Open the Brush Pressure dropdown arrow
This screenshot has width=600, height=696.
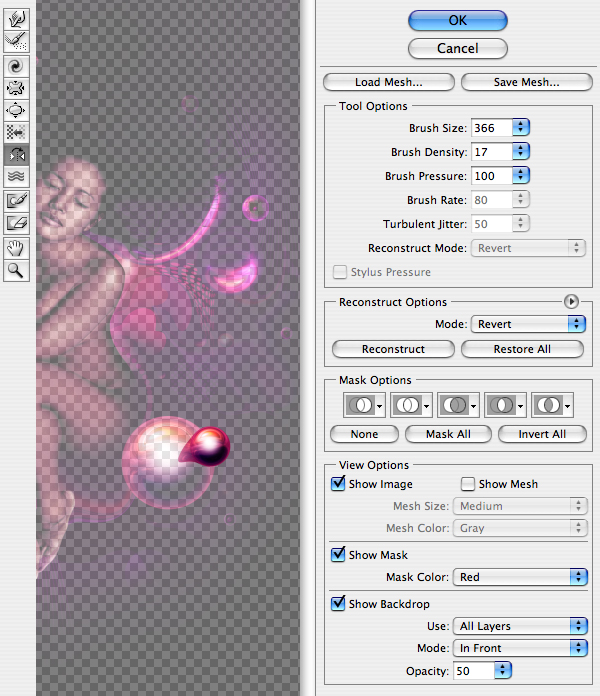pos(521,176)
